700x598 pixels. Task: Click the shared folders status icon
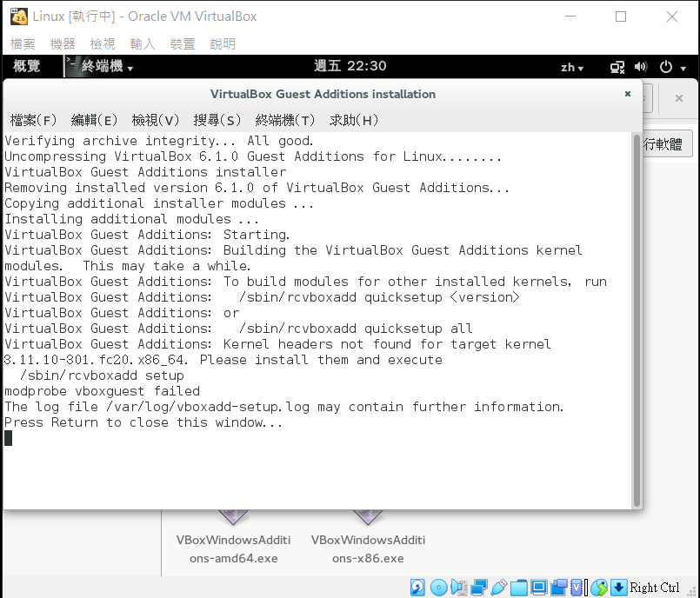(x=519, y=588)
